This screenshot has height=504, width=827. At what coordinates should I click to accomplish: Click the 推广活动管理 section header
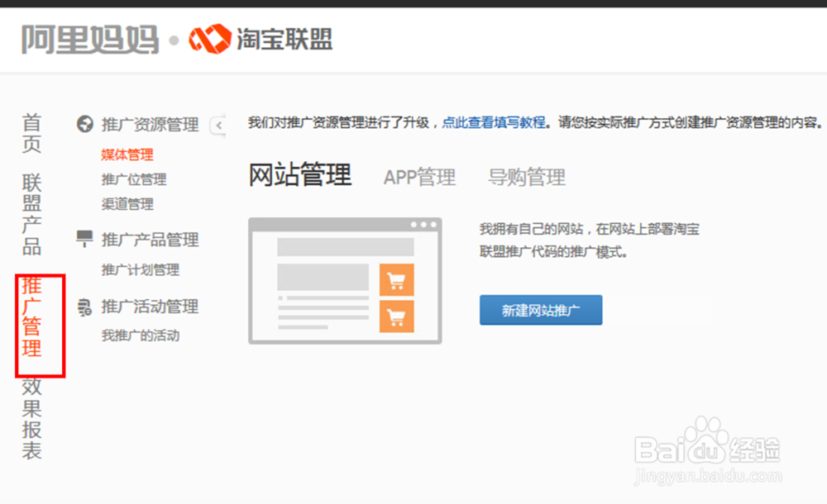pyautogui.click(x=150, y=307)
